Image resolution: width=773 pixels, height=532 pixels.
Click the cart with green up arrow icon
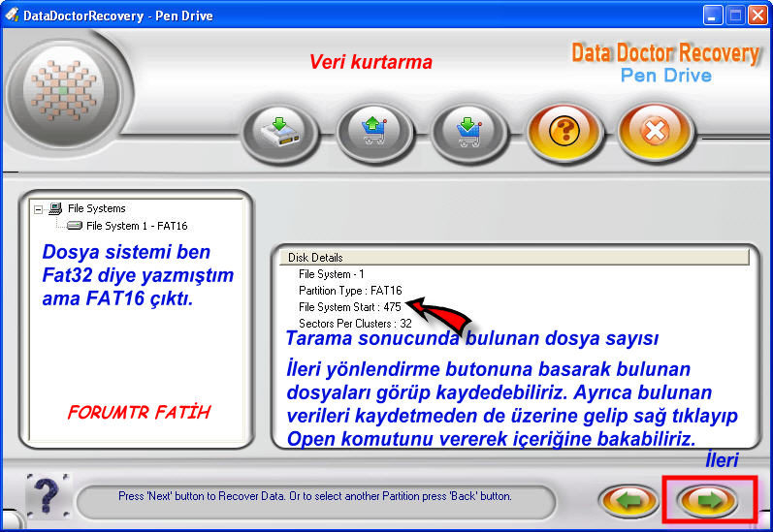click(x=374, y=133)
